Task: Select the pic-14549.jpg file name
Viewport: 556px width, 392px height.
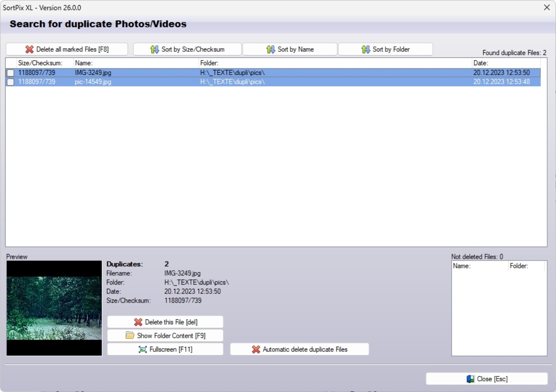Action: click(x=93, y=82)
